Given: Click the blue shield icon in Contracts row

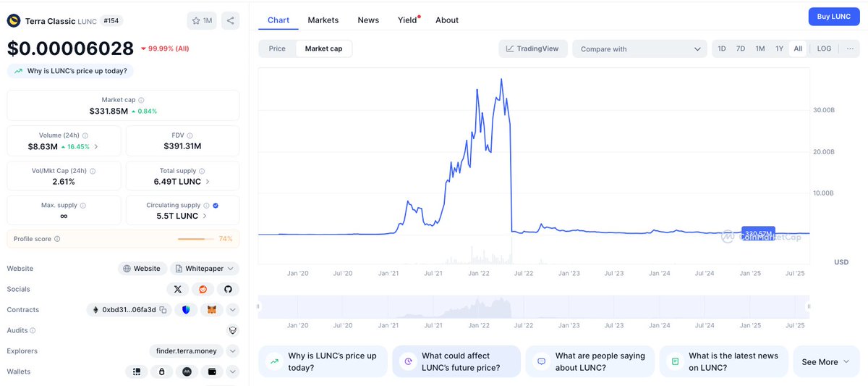Looking at the screenshot, I should [186, 310].
